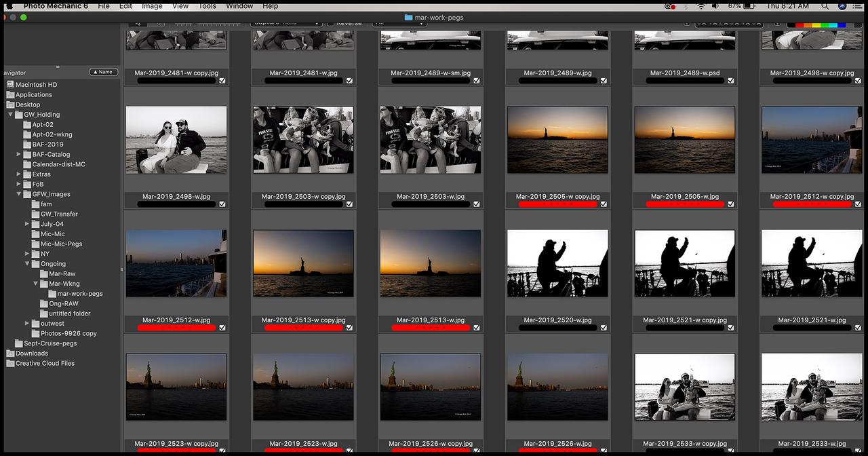
Task: Untick checkbox for Mar-2019_2498-w.jpg
Action: (x=222, y=204)
